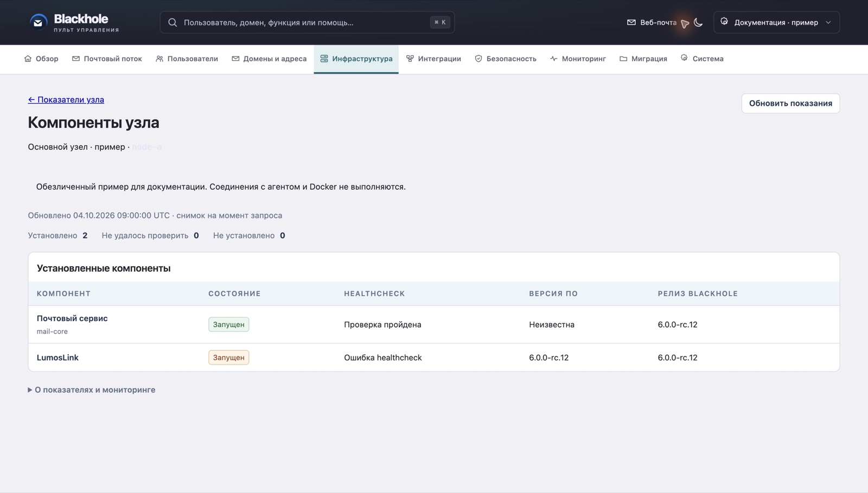Click the Миграция folder icon

click(x=623, y=59)
